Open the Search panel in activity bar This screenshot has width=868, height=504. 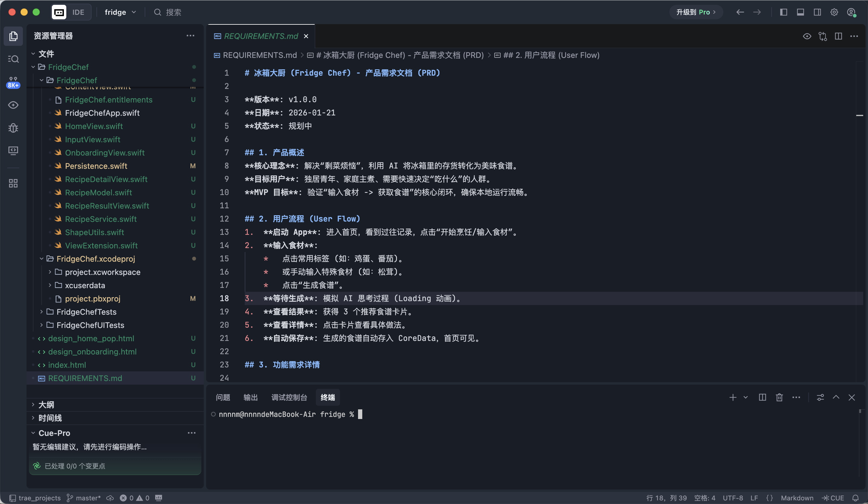[13, 59]
